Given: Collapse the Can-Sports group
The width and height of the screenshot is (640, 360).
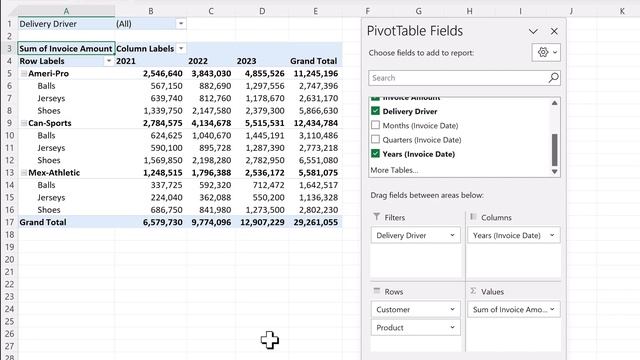Looking at the screenshot, I should pos(24,123).
